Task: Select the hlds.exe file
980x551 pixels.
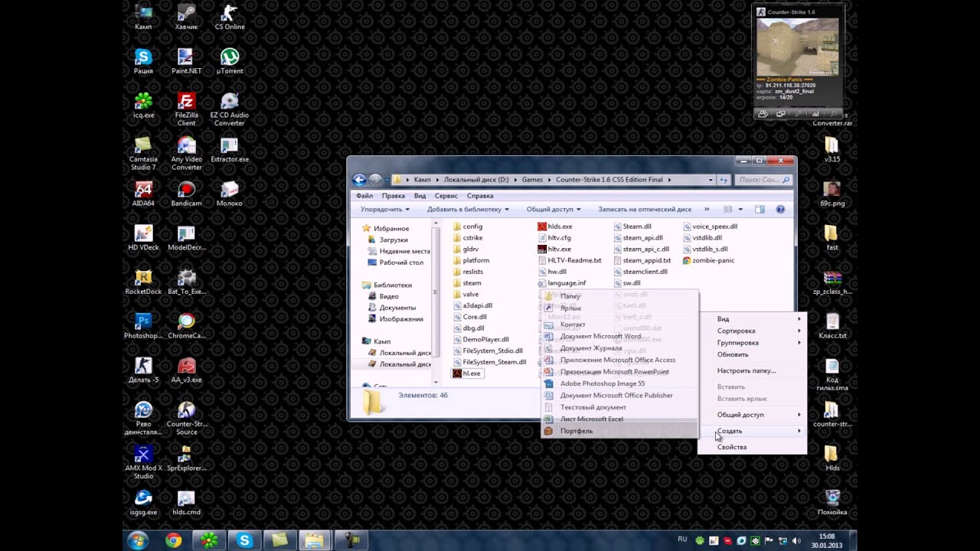Action: click(x=554, y=227)
